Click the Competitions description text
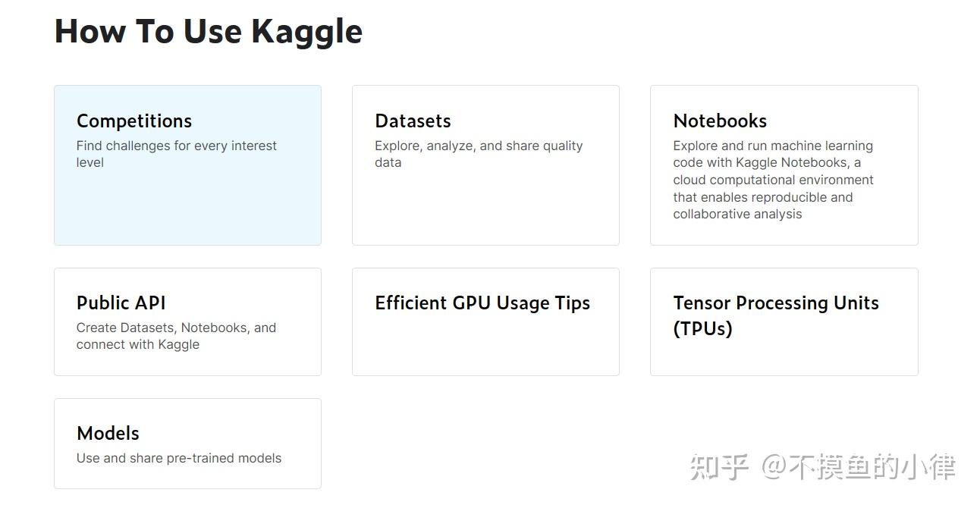This screenshot has height=505, width=980. tap(177, 153)
